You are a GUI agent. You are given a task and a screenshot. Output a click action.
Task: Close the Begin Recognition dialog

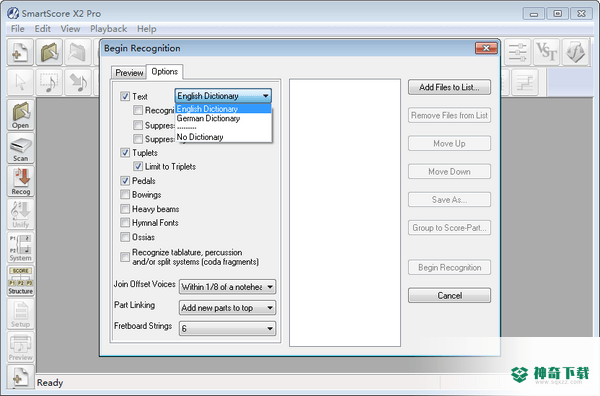click(x=486, y=48)
